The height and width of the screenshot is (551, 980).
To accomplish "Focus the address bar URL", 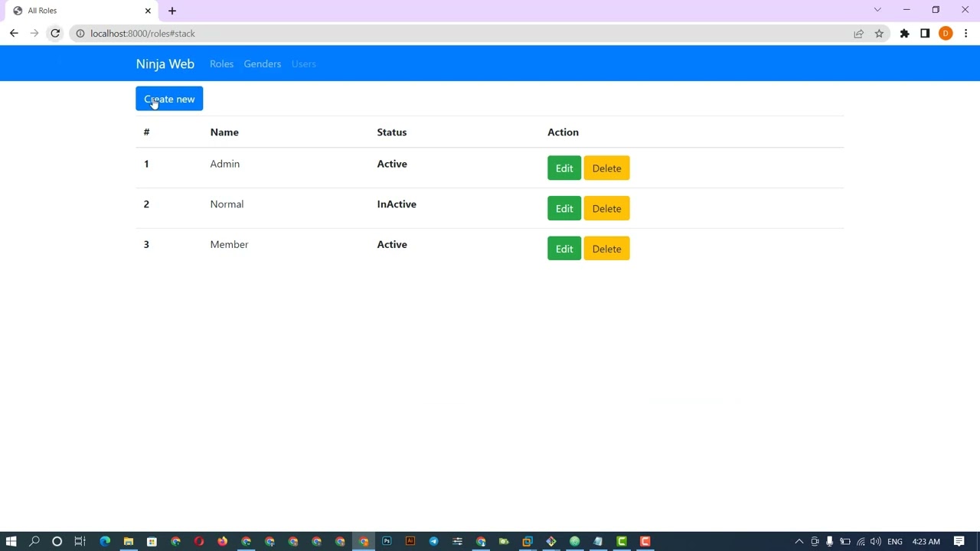I will pyautogui.click(x=142, y=34).
